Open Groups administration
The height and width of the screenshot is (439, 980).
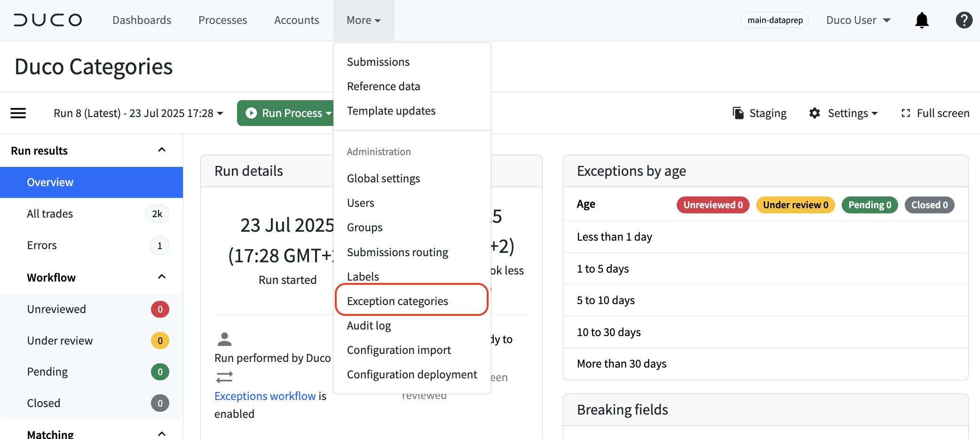(412, 227)
